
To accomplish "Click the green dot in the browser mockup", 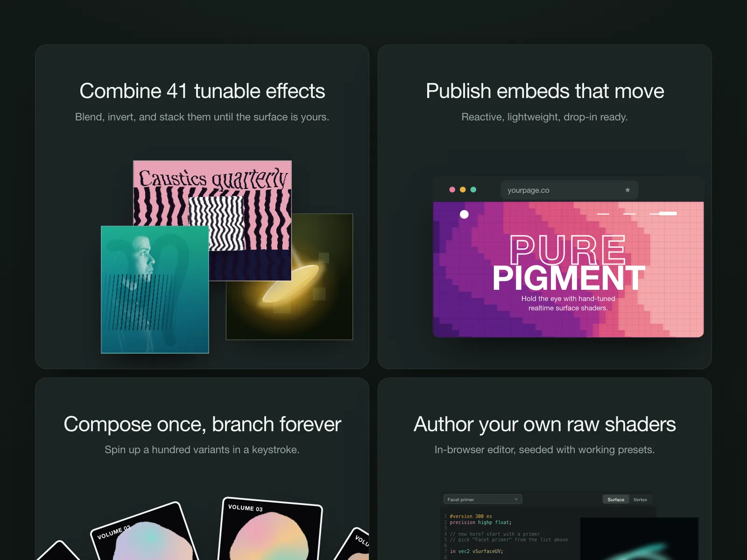I will [x=473, y=189].
